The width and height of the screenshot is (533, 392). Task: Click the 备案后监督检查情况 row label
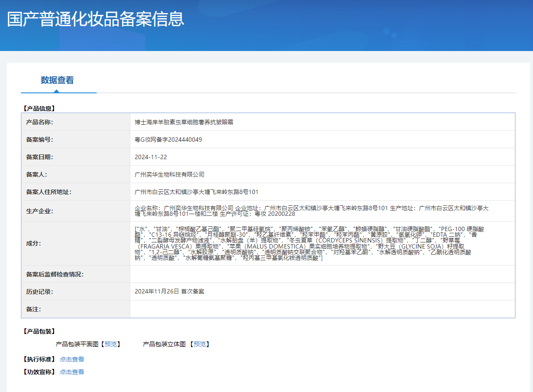pos(55,274)
